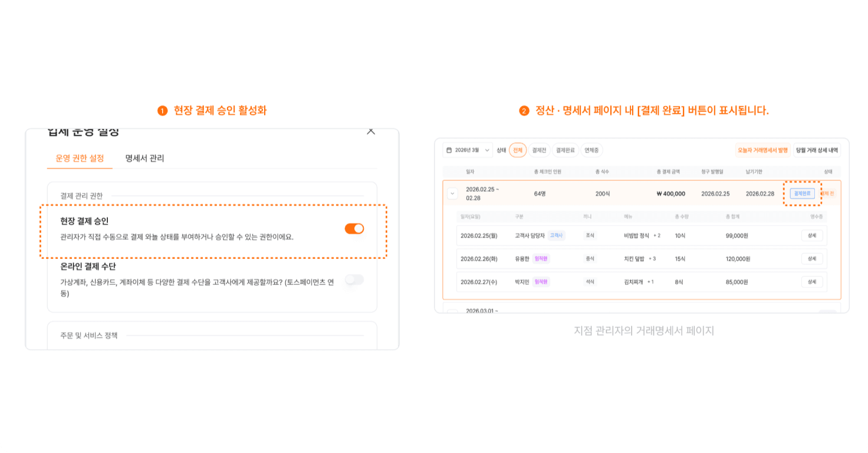This screenshot has height=453, width=868.
Task: Click the 납기기한 column header
Action: 755,172
